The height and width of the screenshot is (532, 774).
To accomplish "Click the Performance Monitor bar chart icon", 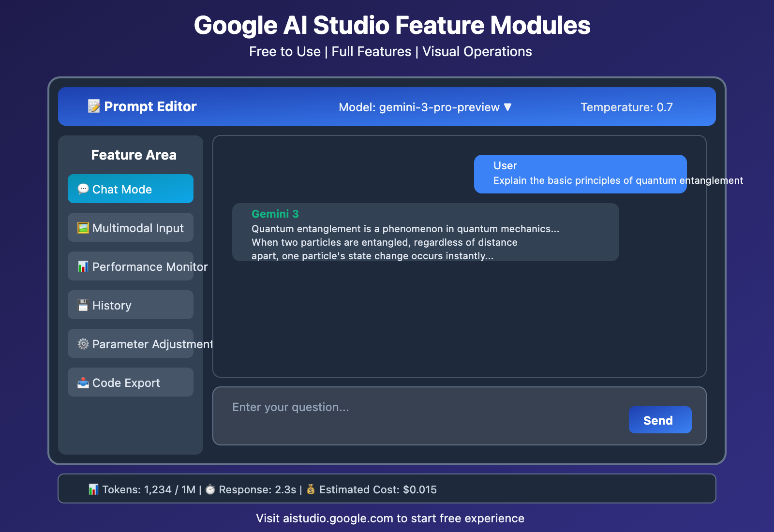I will [83, 266].
